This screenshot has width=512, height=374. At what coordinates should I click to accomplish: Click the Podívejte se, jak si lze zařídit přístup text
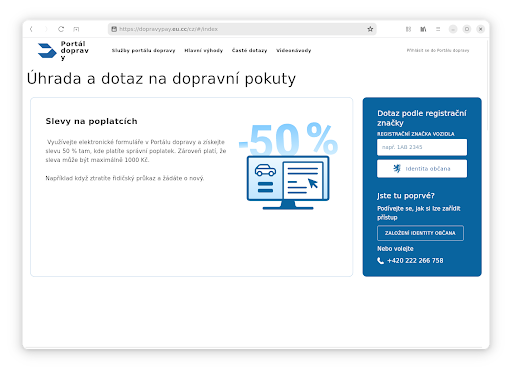pos(419,213)
